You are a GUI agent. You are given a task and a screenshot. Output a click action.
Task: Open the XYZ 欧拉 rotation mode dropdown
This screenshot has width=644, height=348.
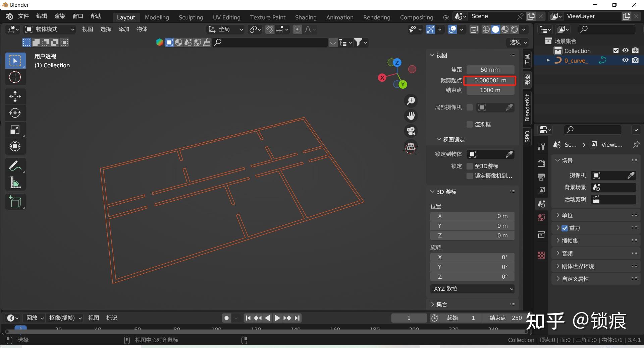pos(472,288)
